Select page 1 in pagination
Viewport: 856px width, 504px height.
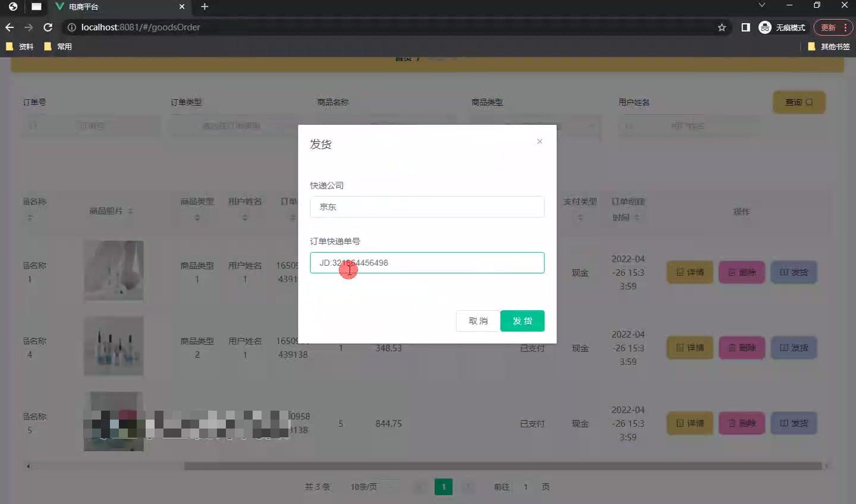[443, 487]
